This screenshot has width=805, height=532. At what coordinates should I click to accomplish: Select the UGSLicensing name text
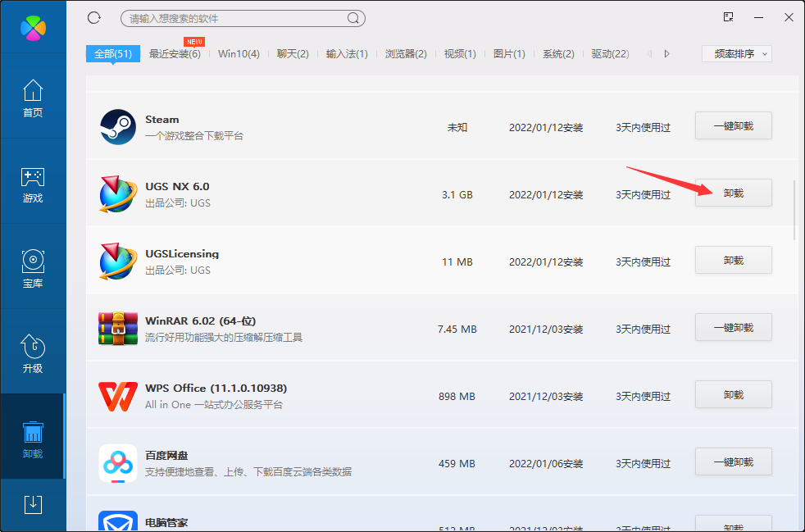182,253
